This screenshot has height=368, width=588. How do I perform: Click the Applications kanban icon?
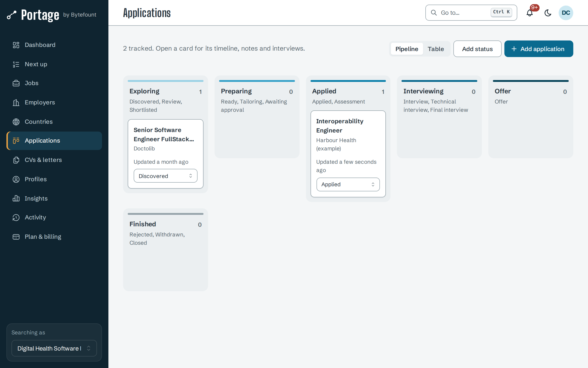point(16,141)
